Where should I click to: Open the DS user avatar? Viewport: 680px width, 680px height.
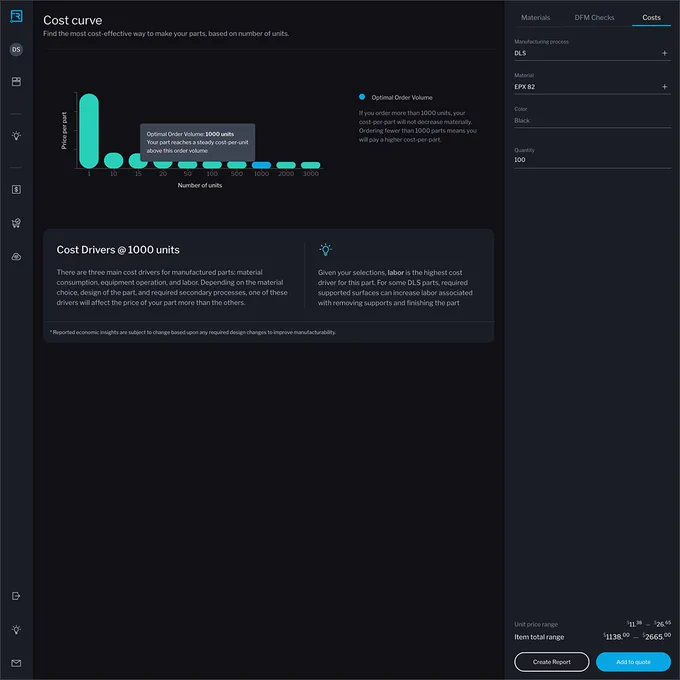point(16,49)
